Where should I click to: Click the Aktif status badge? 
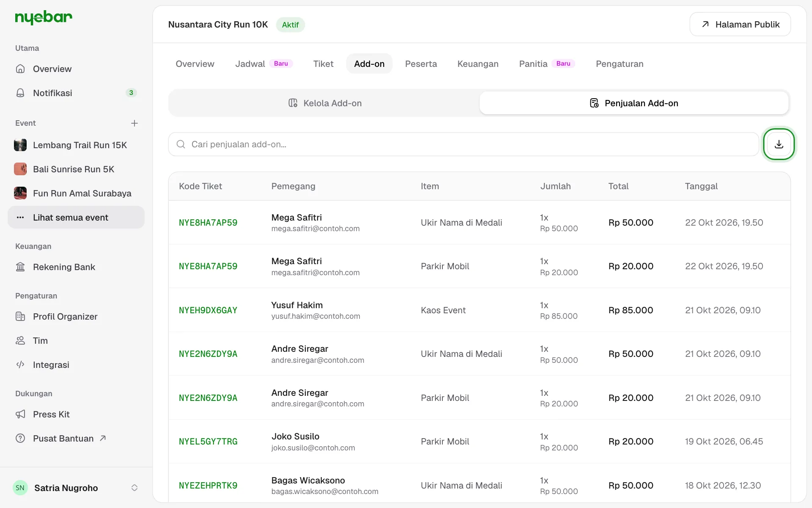click(x=291, y=25)
